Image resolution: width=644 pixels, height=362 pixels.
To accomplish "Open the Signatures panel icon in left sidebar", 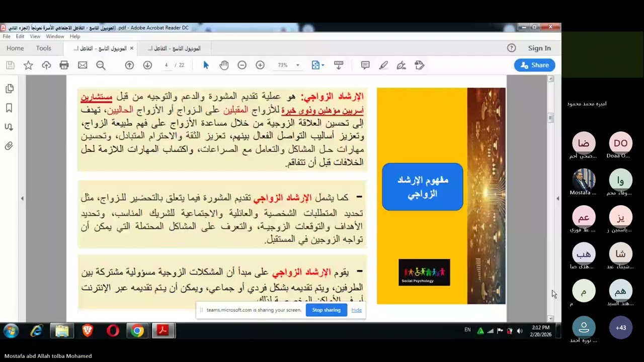I will click(9, 127).
